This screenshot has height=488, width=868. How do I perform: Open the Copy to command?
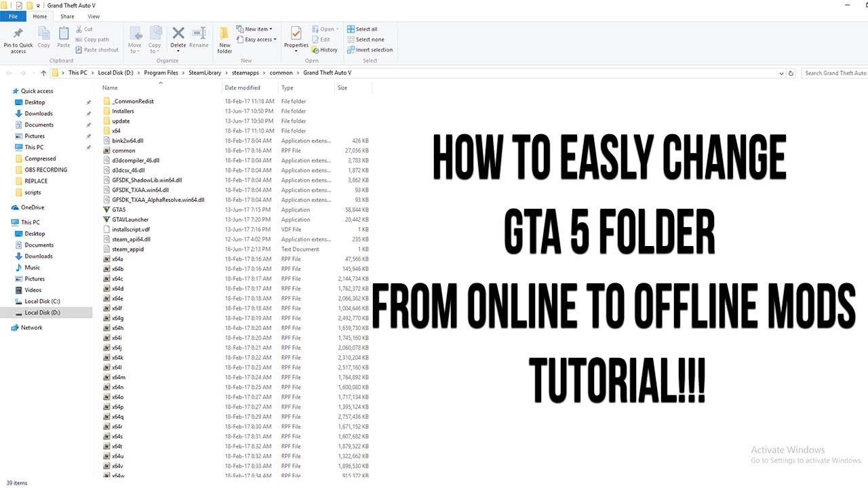(155, 40)
